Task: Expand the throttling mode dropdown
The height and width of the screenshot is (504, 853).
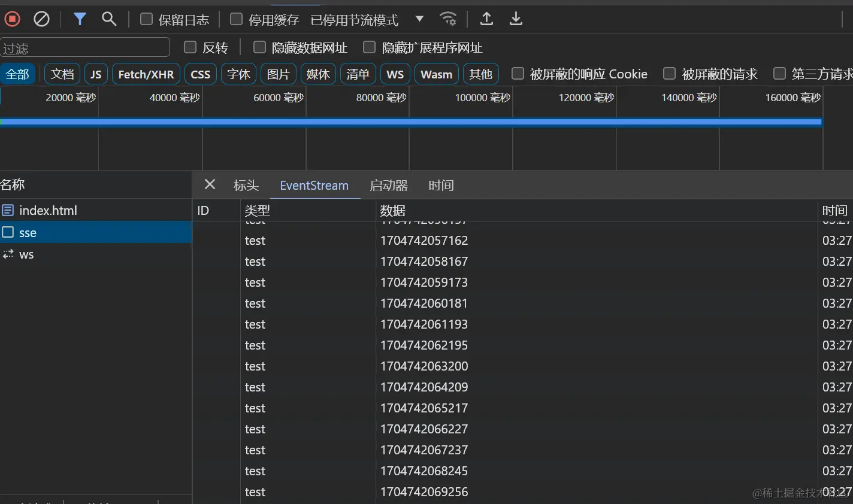Action: pos(419,19)
